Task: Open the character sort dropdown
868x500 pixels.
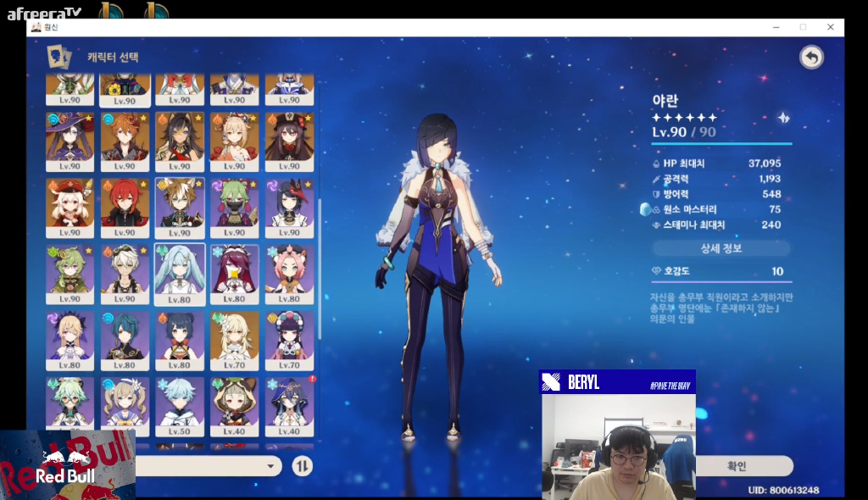Action: coord(209,466)
